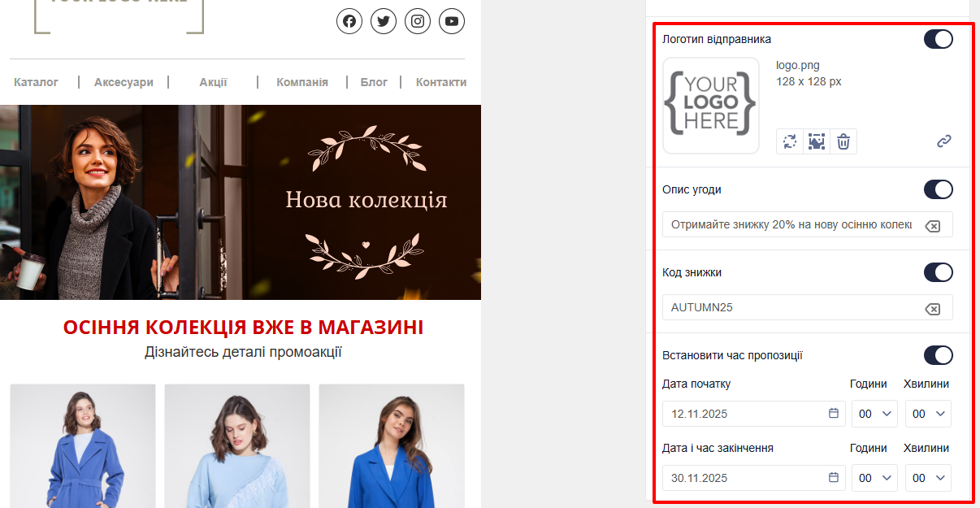Clear the AUTUMN25 discount code
Viewport: 980px width, 508px height.
click(x=933, y=308)
